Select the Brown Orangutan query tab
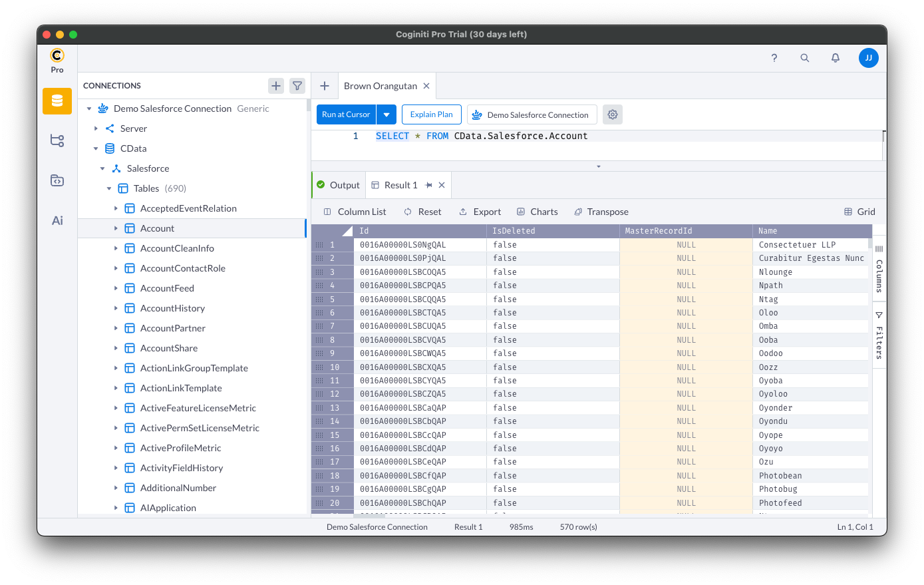This screenshot has height=585, width=924. pyautogui.click(x=381, y=86)
